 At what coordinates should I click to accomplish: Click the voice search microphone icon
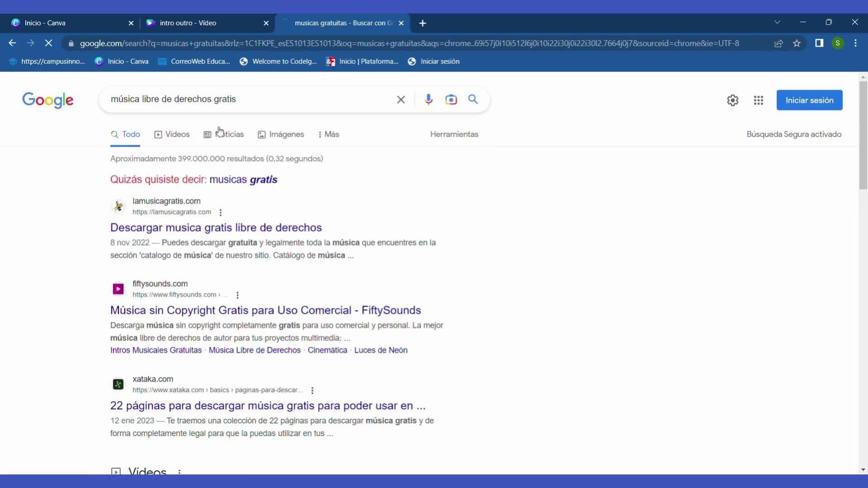pos(428,99)
